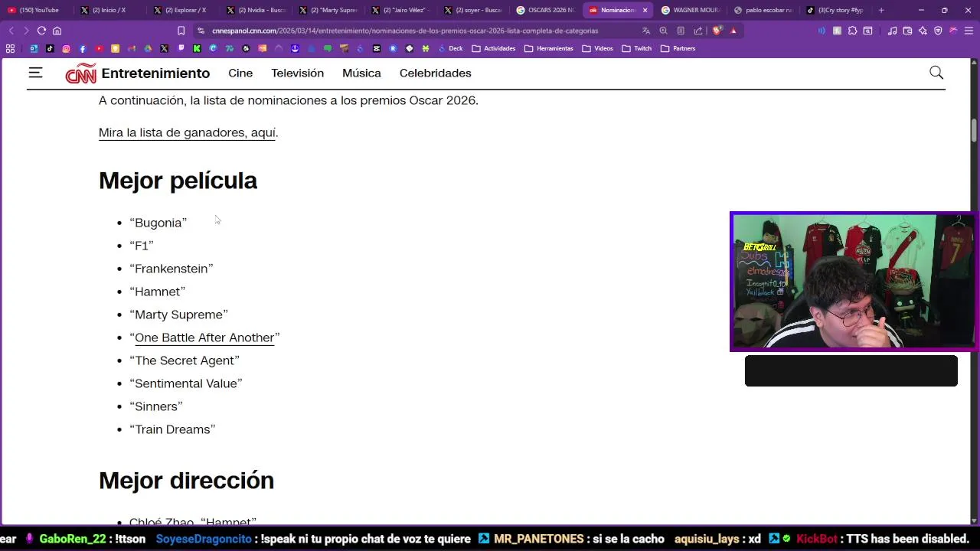The image size is (980, 551).
Task: Expand the Twitch bookmarks folder
Action: click(x=637, y=48)
